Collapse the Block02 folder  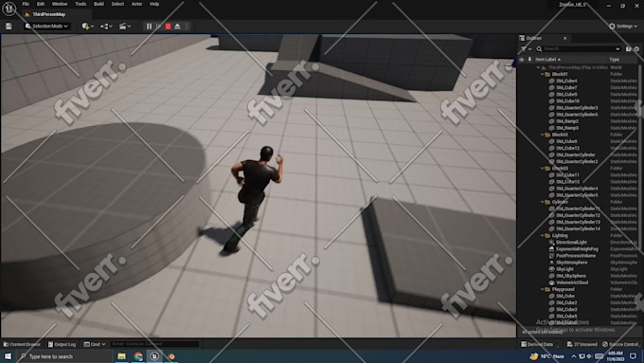542,135
